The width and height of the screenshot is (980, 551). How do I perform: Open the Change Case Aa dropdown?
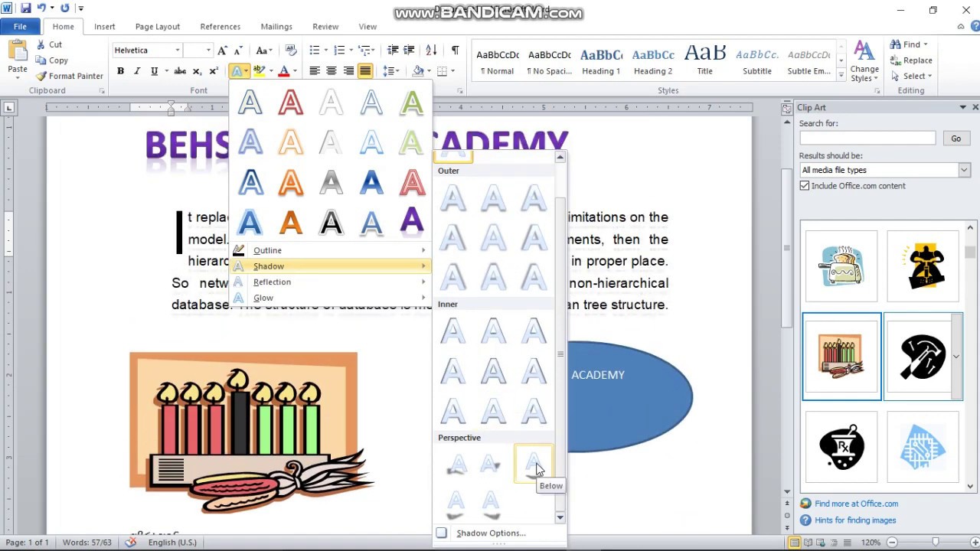pyautogui.click(x=264, y=51)
